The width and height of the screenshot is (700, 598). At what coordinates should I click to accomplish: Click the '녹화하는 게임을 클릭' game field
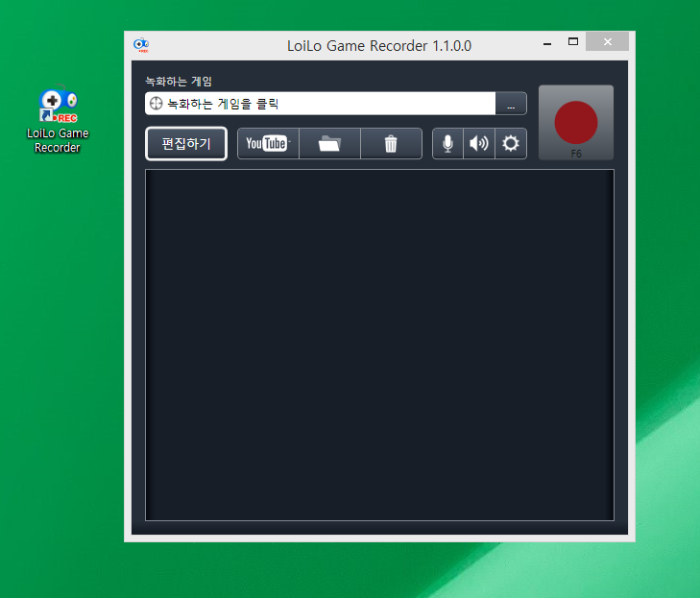pos(320,104)
